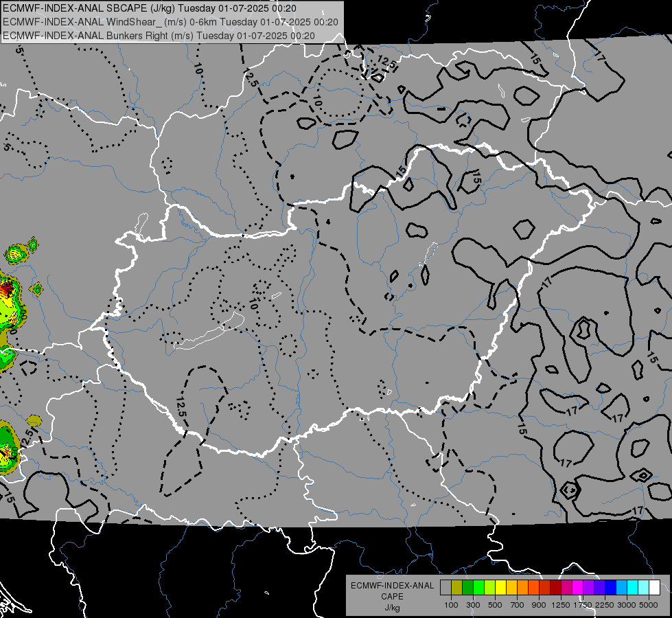Viewport: 672px width, 618px height.
Task: Select the bright magenta swatch before 1750
Action: click(578, 588)
